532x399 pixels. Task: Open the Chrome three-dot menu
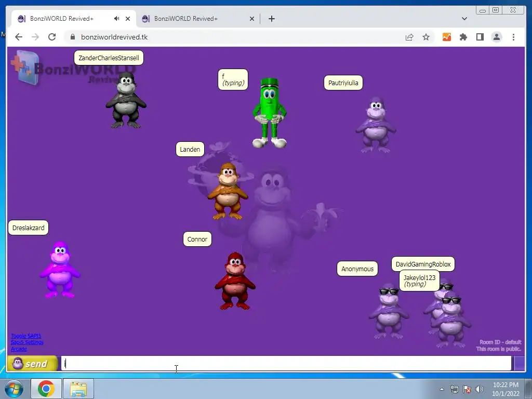click(x=513, y=37)
